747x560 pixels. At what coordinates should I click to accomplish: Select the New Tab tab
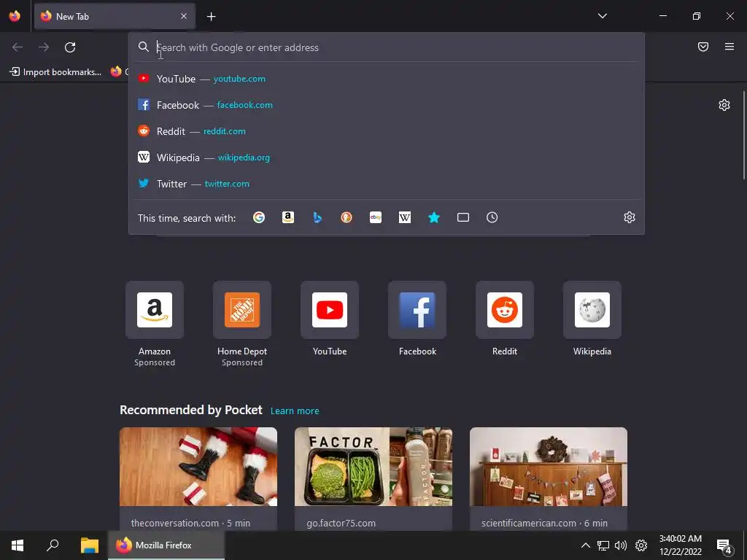point(115,16)
